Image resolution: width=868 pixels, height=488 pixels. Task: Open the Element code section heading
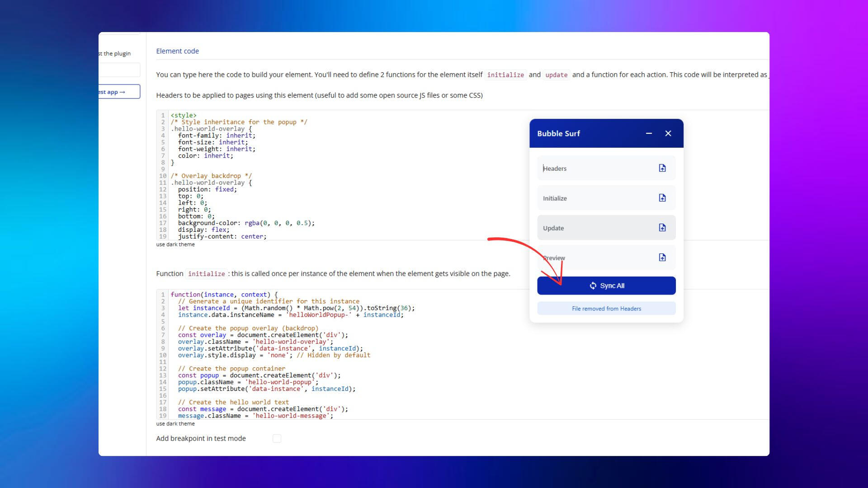(177, 51)
